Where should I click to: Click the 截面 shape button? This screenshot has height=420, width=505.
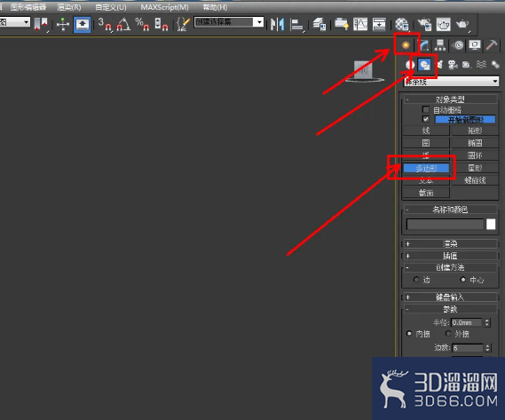coord(426,193)
